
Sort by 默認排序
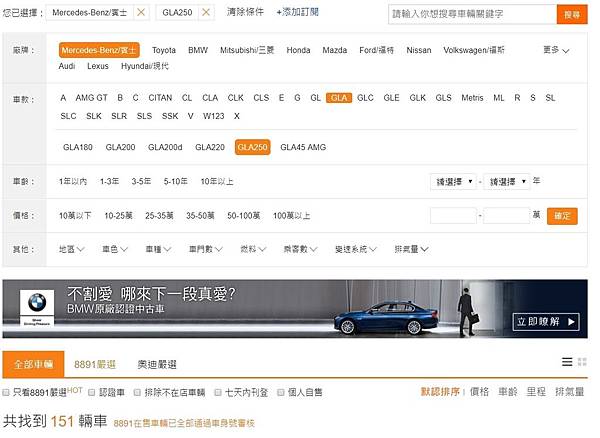pyautogui.click(x=440, y=392)
